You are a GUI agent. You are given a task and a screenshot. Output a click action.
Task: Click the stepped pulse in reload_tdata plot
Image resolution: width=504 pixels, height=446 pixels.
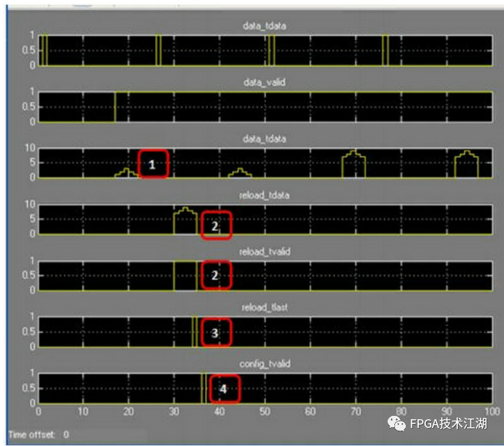(185, 221)
